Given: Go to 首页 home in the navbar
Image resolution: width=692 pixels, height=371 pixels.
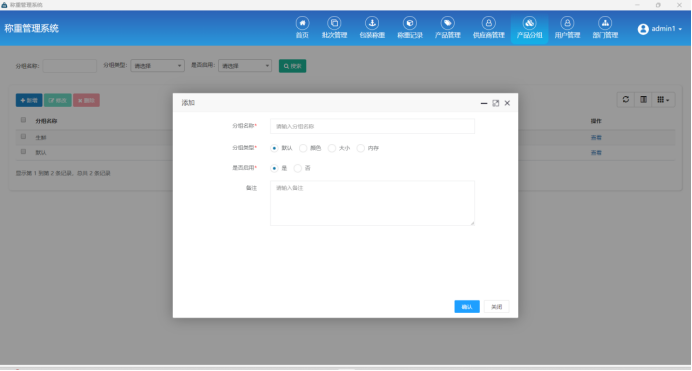Looking at the screenshot, I should pyautogui.click(x=302, y=28).
